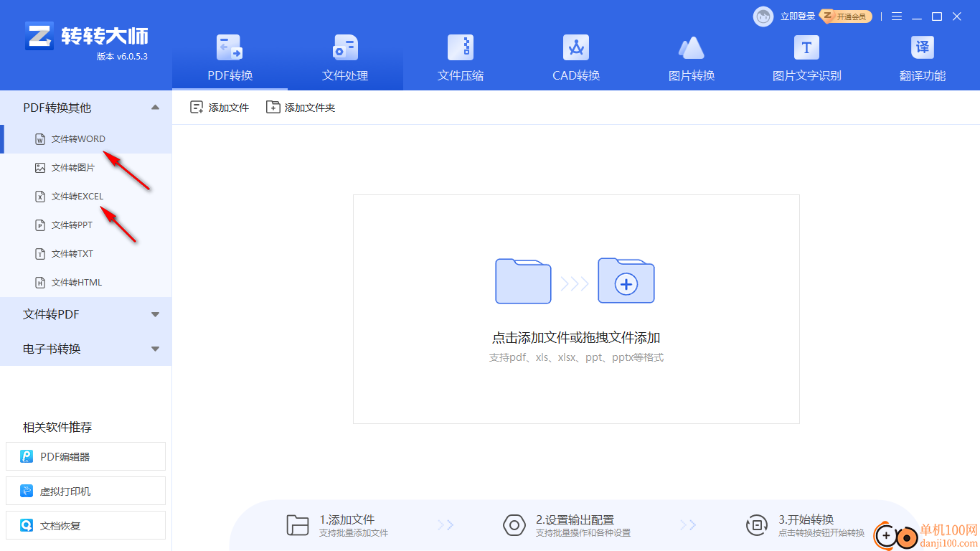Viewport: 980px width, 551px height.
Task: Click the hexagon settings icon beside 2.设置输出配置
Action: pyautogui.click(x=514, y=525)
